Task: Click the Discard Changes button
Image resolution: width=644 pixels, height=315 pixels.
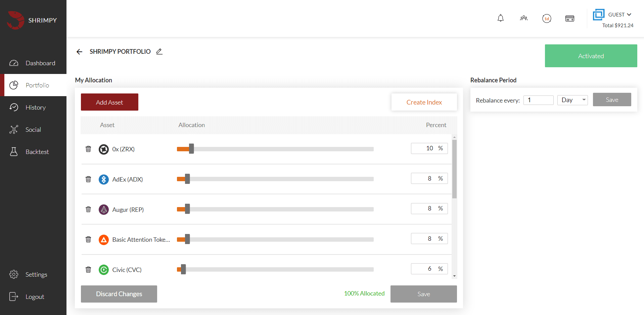Action: 119,294
